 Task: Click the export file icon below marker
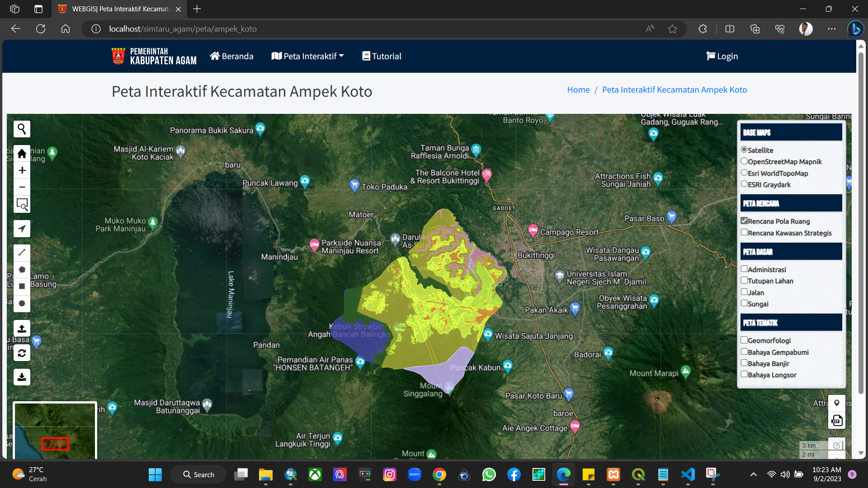pyautogui.click(x=836, y=421)
